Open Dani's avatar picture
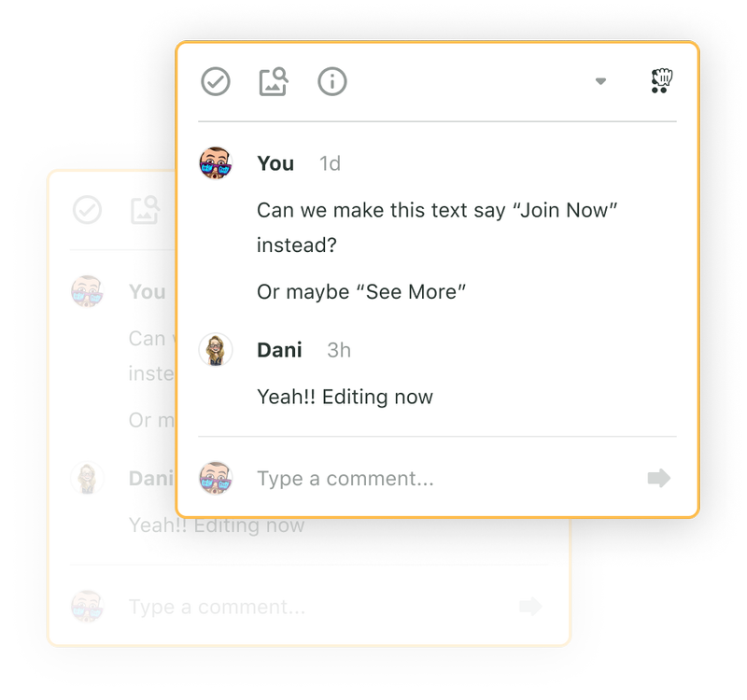The width and height of the screenshot is (747, 700). 216,349
